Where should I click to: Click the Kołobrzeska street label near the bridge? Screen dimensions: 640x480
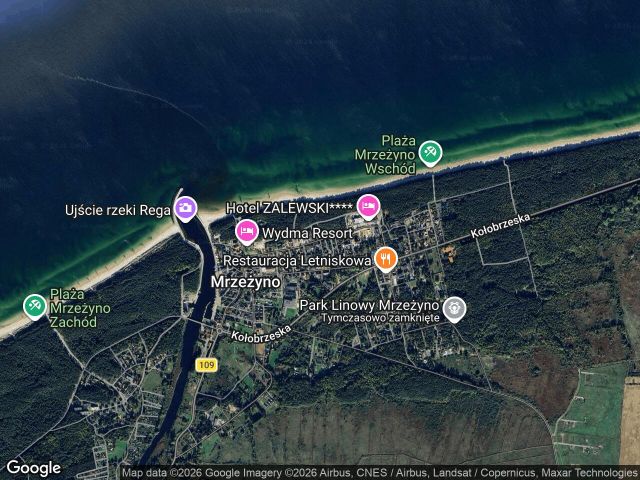click(x=261, y=334)
